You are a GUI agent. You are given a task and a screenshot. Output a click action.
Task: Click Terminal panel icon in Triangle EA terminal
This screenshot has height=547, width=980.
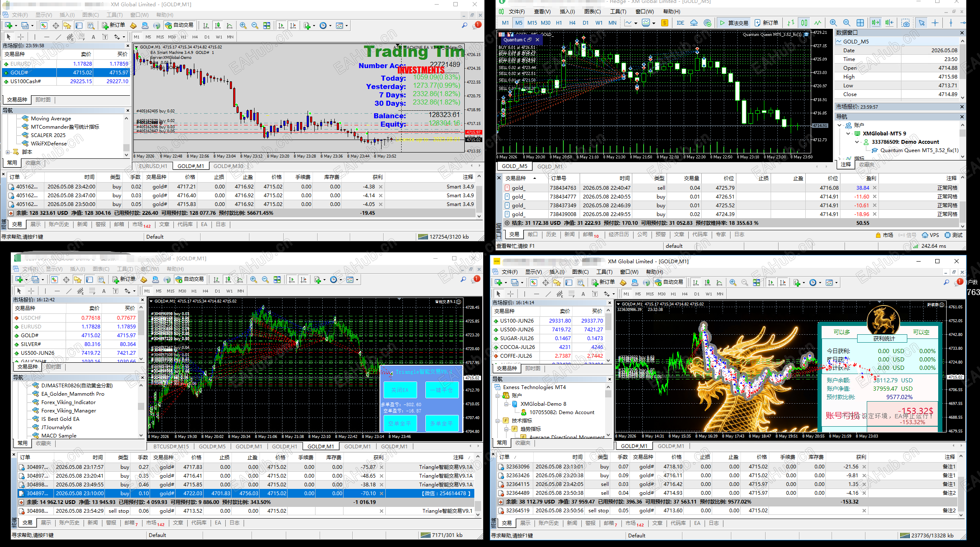pyautogui.click(x=89, y=280)
